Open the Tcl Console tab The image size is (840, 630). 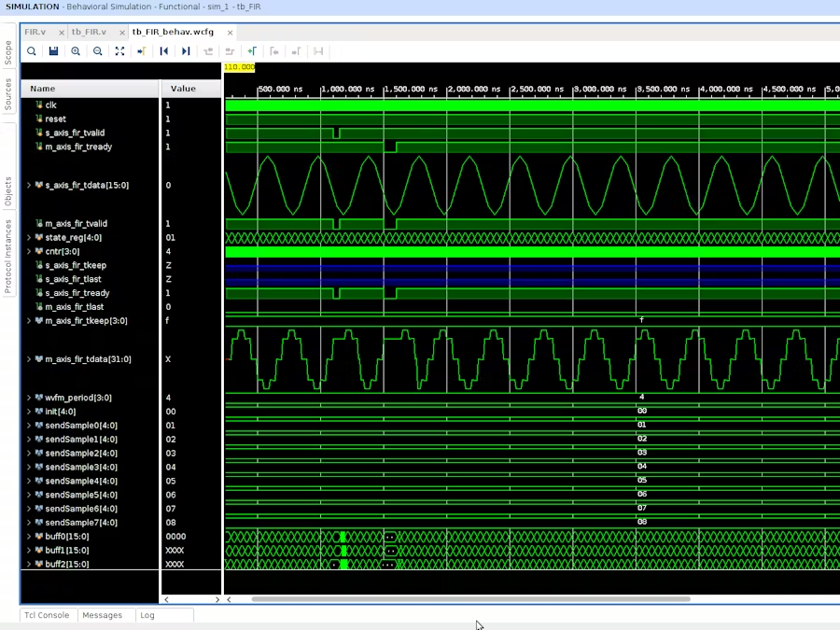pyautogui.click(x=47, y=615)
